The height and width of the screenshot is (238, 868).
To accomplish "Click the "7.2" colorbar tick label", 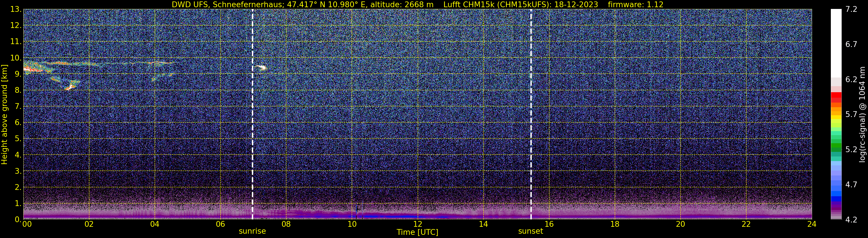I will coord(851,10).
